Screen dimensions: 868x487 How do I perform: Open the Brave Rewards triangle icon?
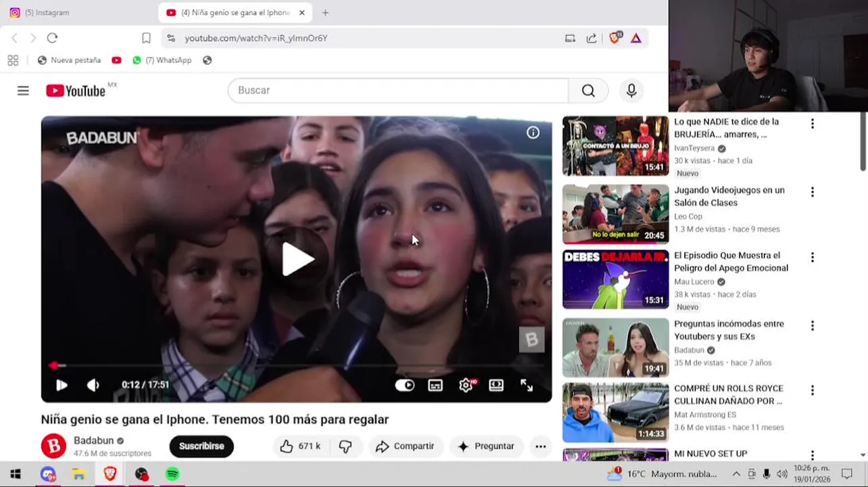(x=636, y=38)
